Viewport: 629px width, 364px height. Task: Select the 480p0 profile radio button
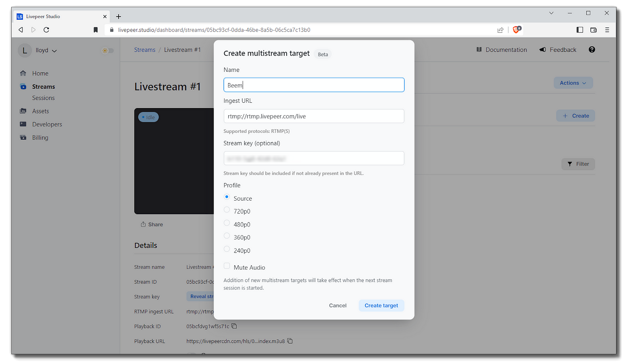pos(227,223)
